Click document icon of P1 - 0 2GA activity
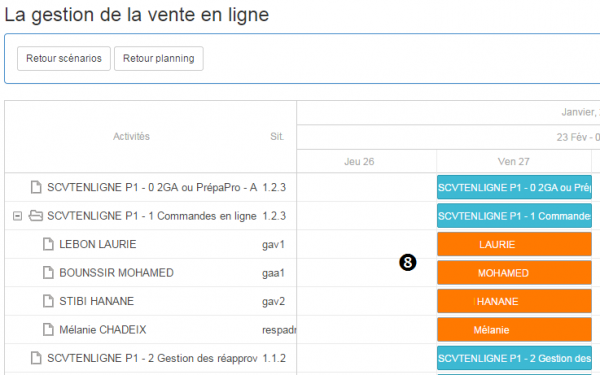Image resolution: width=600 pixels, height=375 pixels. tap(36, 188)
